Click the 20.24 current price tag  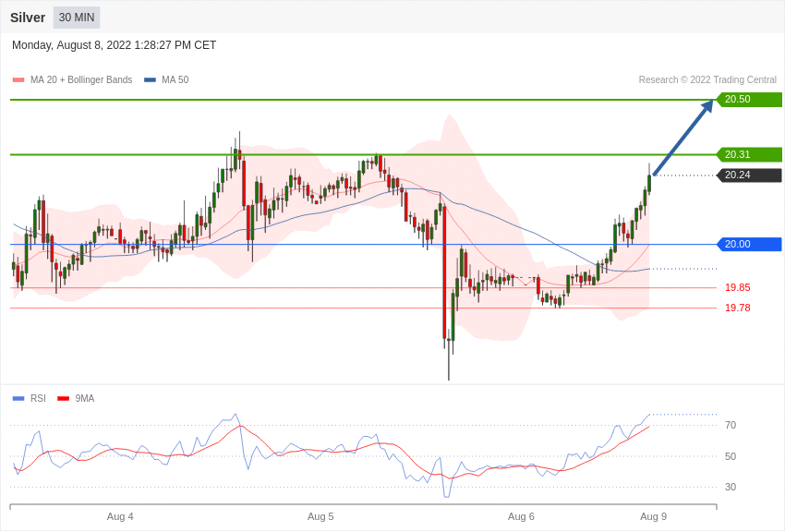[x=750, y=175]
